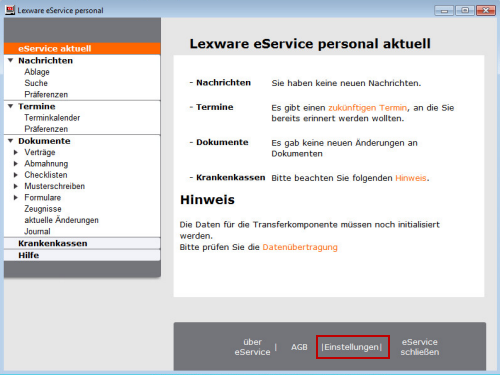The width and height of the screenshot is (500, 375).
Task: Click the bold Krankenkassen label in overview
Action: (231, 177)
